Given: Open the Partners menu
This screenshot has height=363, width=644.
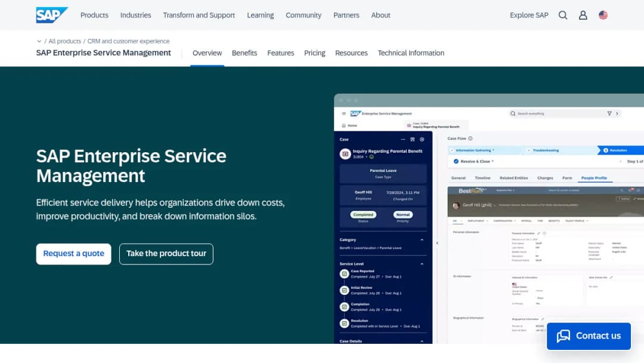Looking at the screenshot, I should pos(346,15).
